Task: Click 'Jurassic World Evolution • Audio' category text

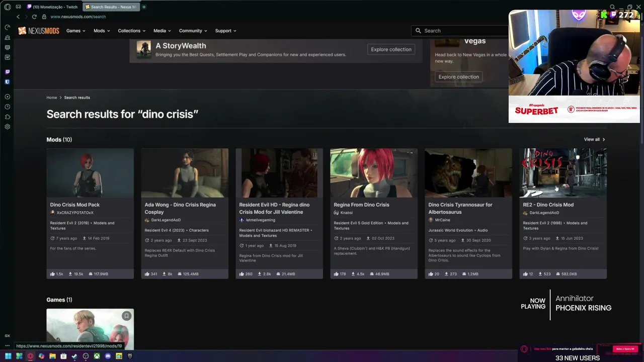Action: pyautogui.click(x=458, y=230)
